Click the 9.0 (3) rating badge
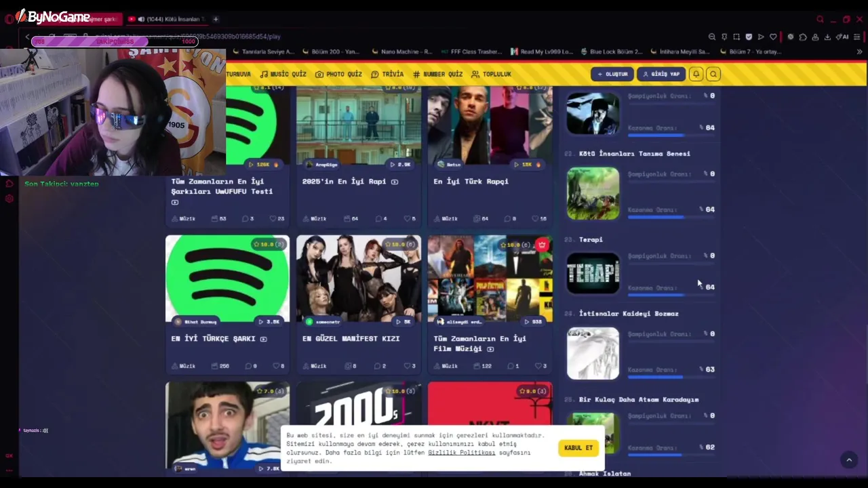 tap(532, 391)
